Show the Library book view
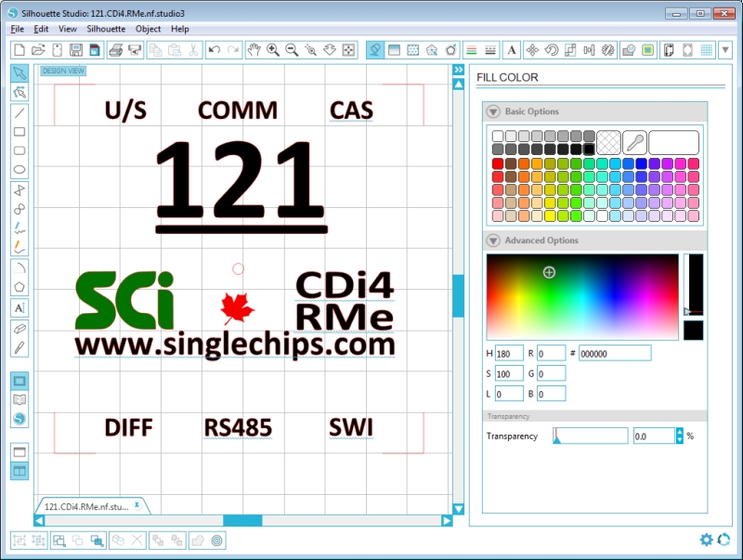Viewport: 743px width, 560px height. point(20,400)
